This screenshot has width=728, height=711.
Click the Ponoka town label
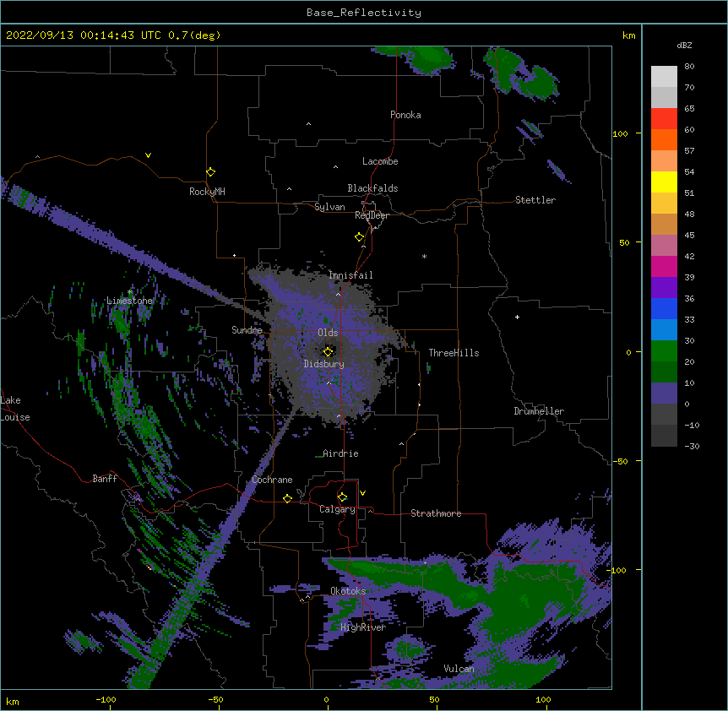click(x=405, y=115)
